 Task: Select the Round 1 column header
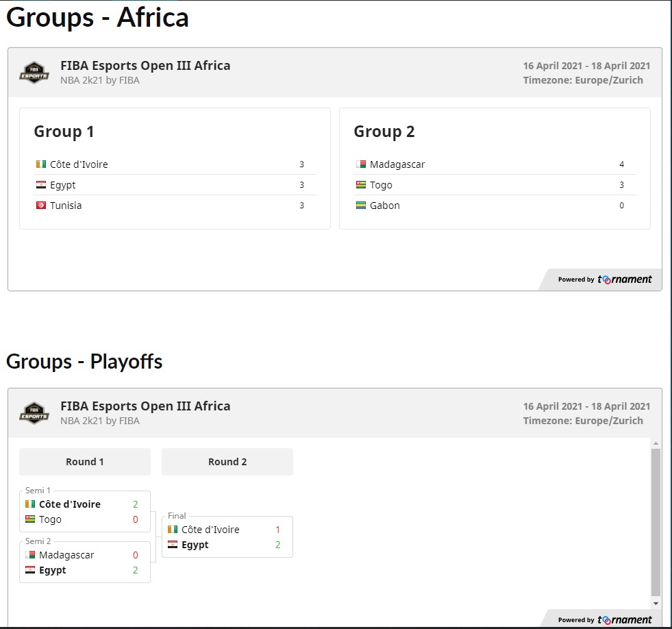click(x=85, y=462)
